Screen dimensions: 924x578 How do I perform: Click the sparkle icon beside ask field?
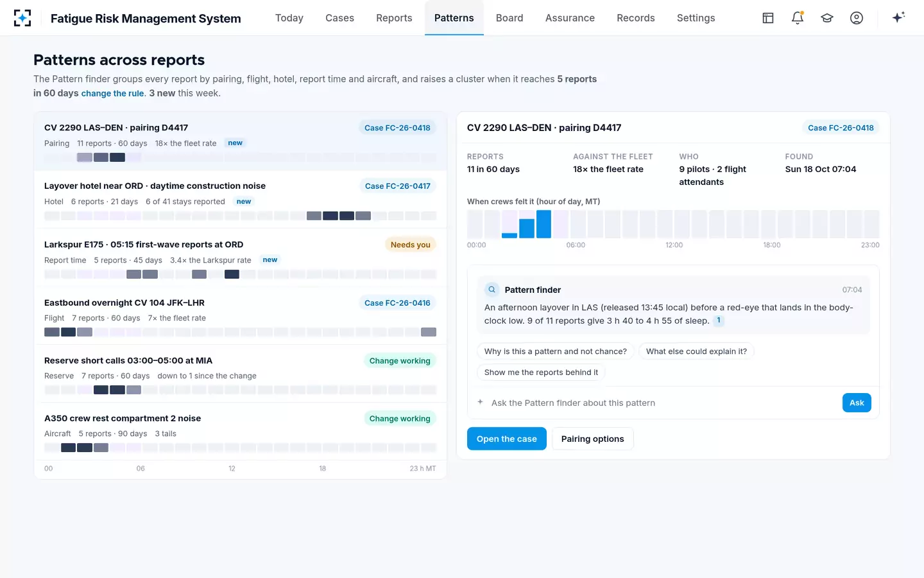tap(480, 402)
